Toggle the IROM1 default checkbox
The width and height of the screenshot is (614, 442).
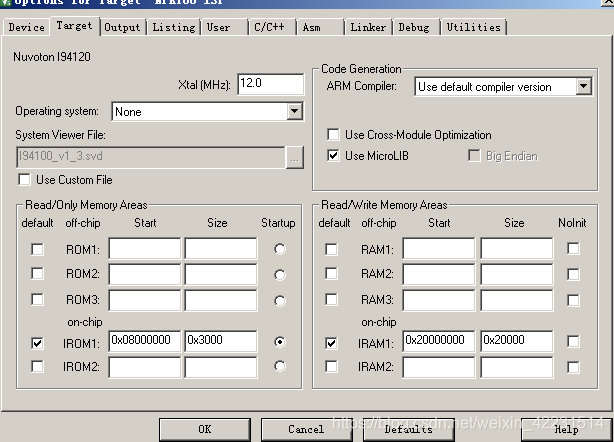(37, 343)
